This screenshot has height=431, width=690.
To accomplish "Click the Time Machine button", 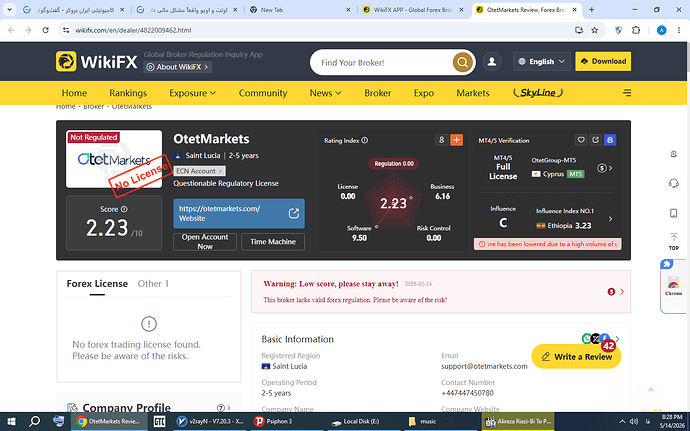I will pos(273,242).
